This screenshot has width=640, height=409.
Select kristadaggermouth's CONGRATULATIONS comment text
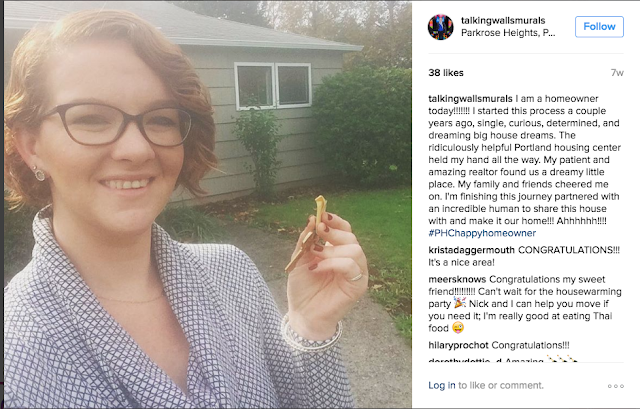pyautogui.click(x=524, y=256)
